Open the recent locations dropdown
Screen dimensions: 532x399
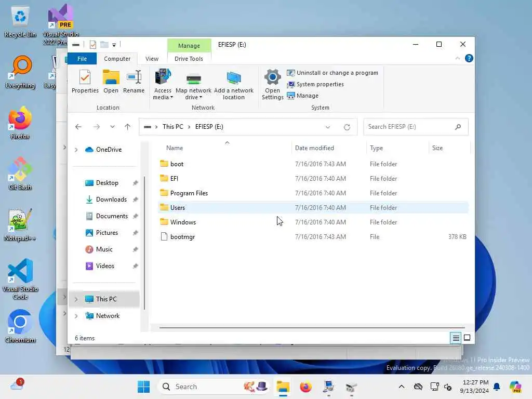[x=112, y=127]
